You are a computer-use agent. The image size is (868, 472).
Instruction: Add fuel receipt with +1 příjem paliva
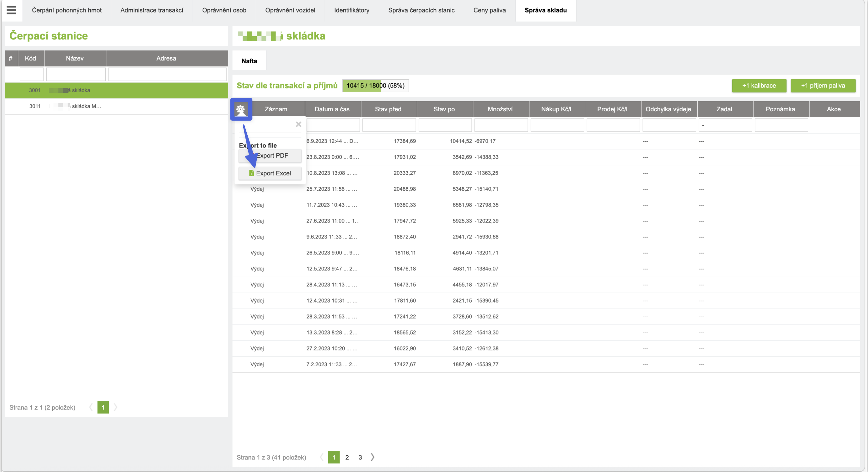click(x=823, y=86)
